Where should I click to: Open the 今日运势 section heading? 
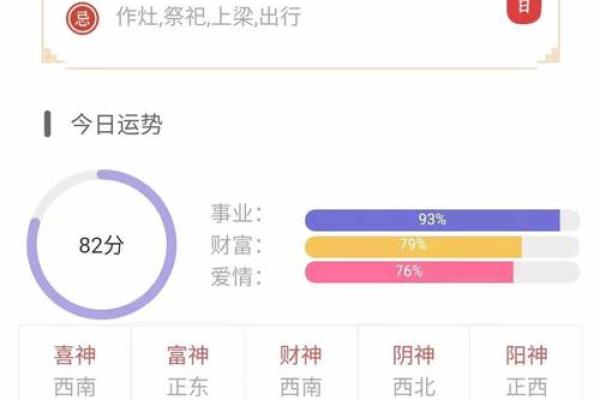tap(116, 125)
